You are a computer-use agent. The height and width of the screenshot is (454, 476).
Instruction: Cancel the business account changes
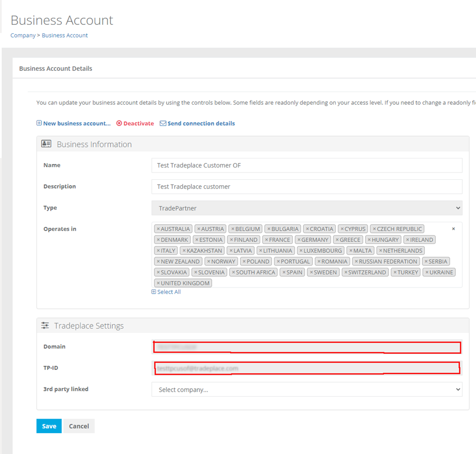click(79, 426)
